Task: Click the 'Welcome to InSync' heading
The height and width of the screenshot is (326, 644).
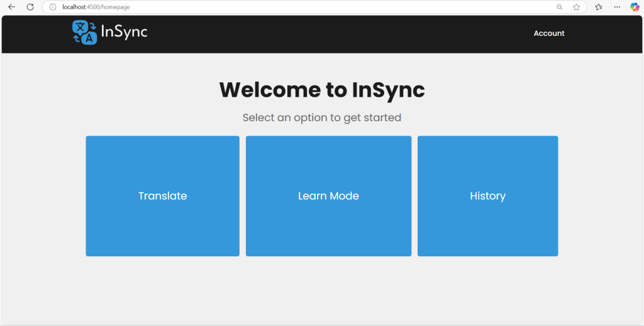Action: click(x=321, y=90)
